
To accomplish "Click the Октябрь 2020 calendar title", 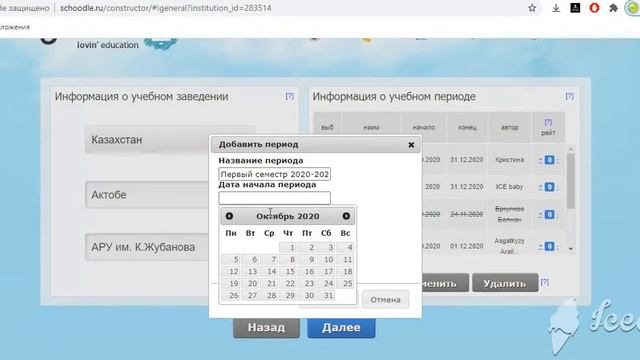I will point(288,216).
